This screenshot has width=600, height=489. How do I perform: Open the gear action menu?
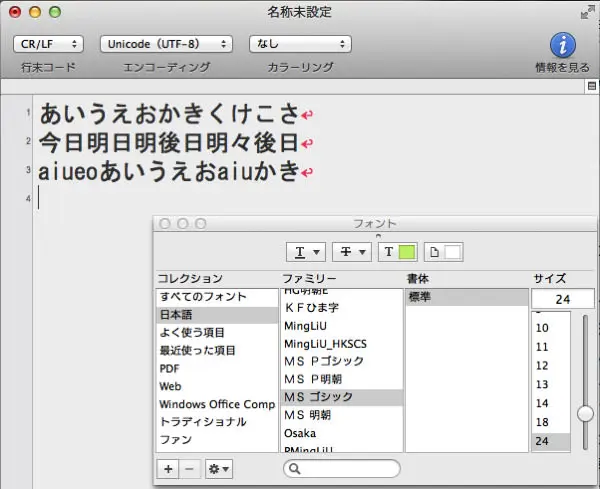point(219,469)
